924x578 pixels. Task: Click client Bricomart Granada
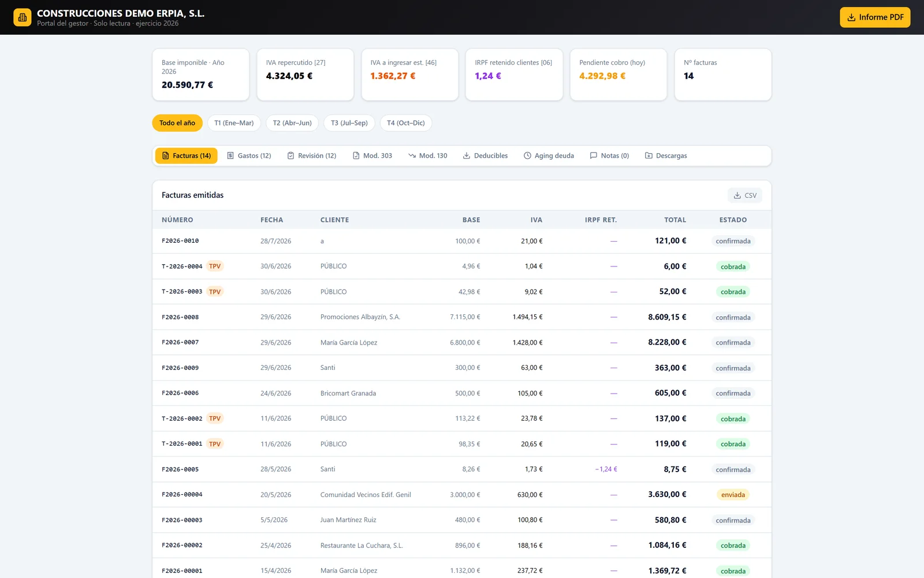348,393
